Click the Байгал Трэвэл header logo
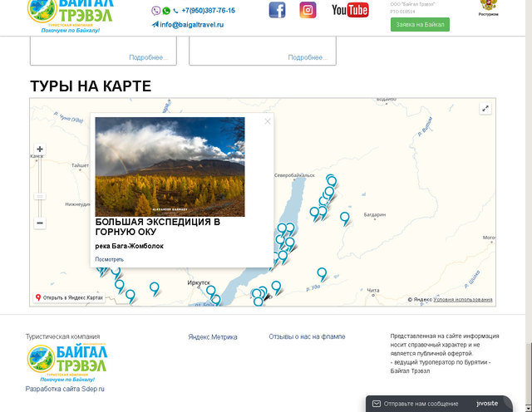Viewport: 532px width, 412px height. 70,15
